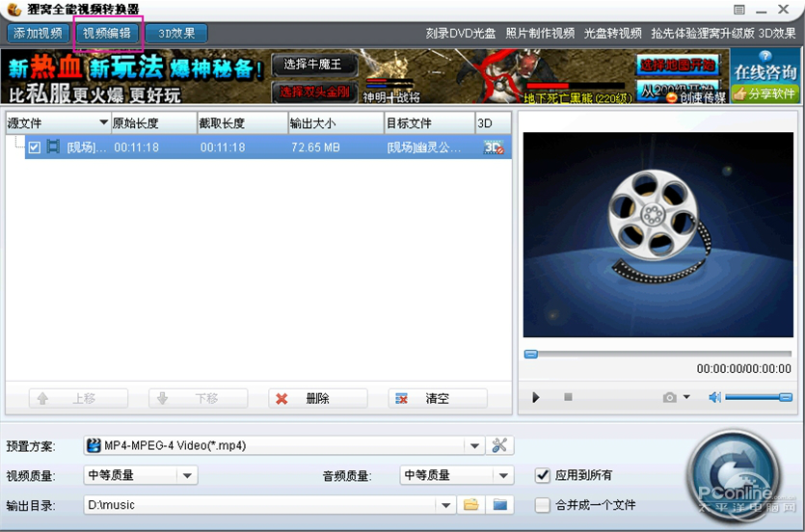
Task: Click the 删除 button
Action: (x=317, y=399)
